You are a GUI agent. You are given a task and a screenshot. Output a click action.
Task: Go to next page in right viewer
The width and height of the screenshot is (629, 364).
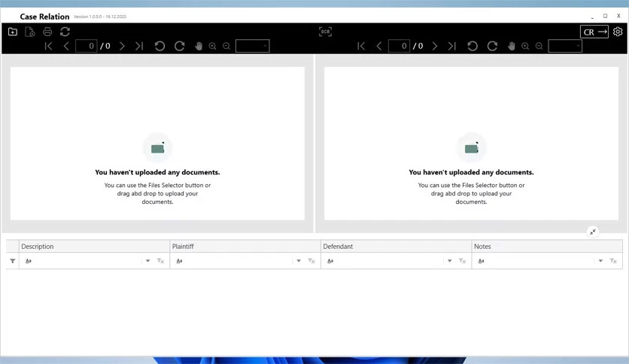434,46
